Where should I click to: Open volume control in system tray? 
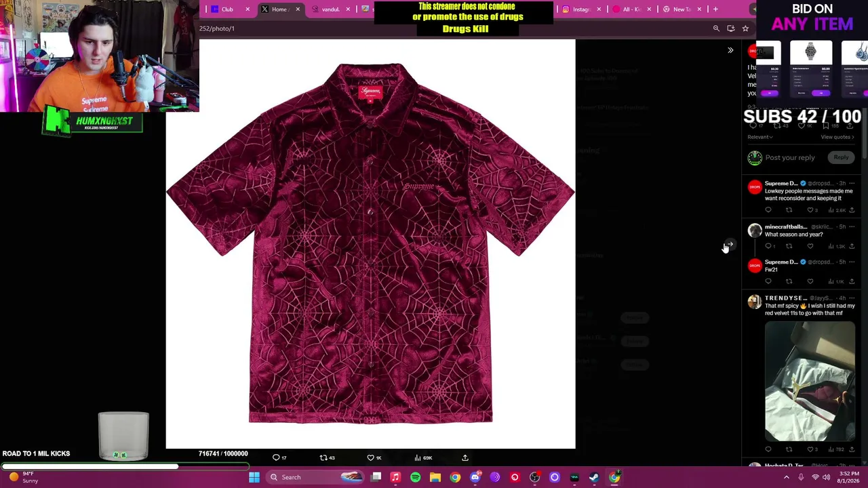[827, 477]
